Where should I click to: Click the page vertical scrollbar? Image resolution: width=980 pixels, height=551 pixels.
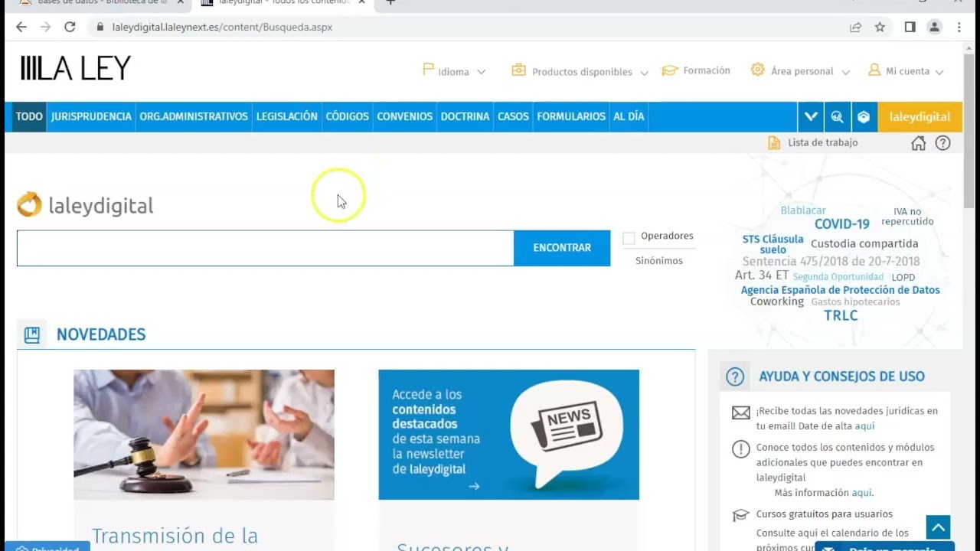pyautogui.click(x=969, y=153)
